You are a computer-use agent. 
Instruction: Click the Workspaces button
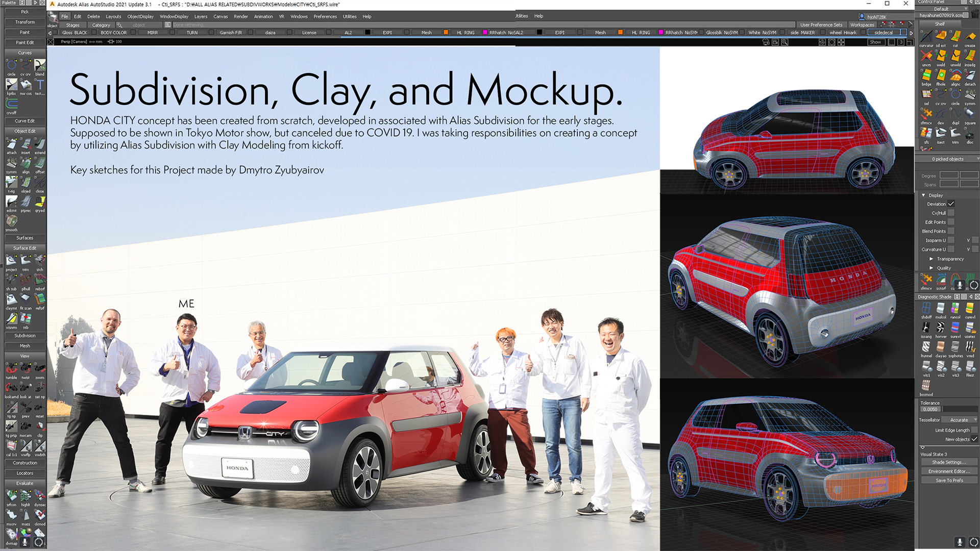(862, 24)
